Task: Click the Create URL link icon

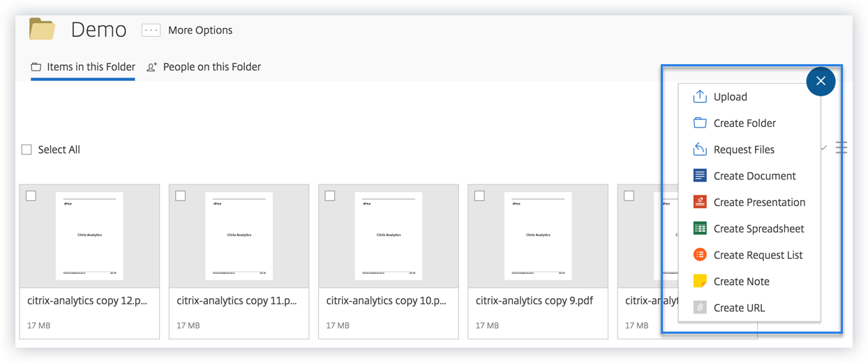Action: point(700,308)
